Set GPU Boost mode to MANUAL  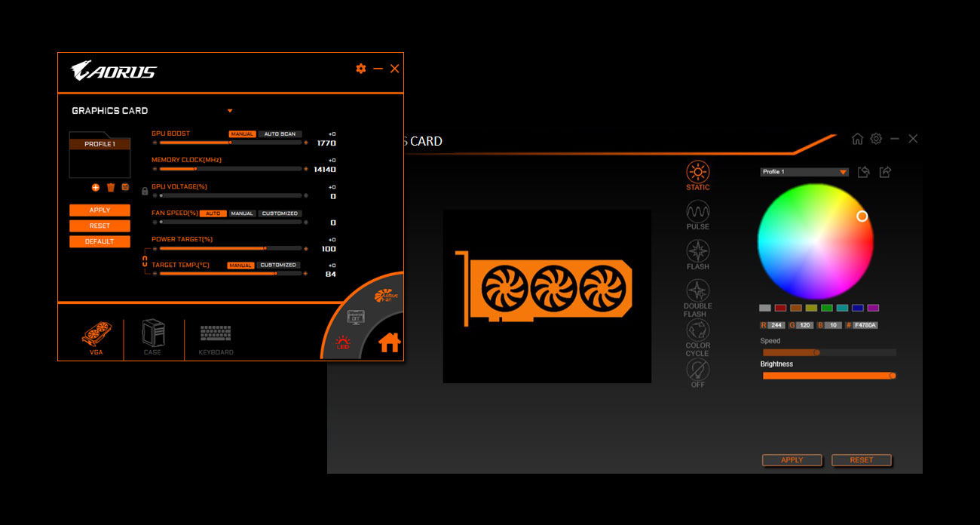242,134
